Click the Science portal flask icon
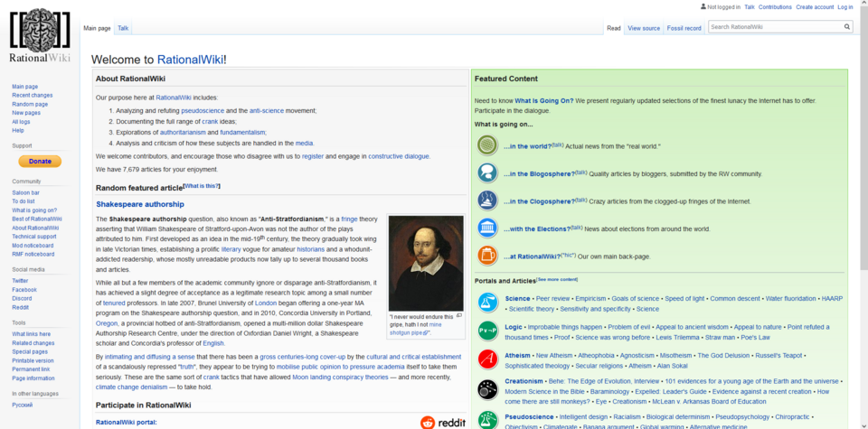 coord(487,303)
